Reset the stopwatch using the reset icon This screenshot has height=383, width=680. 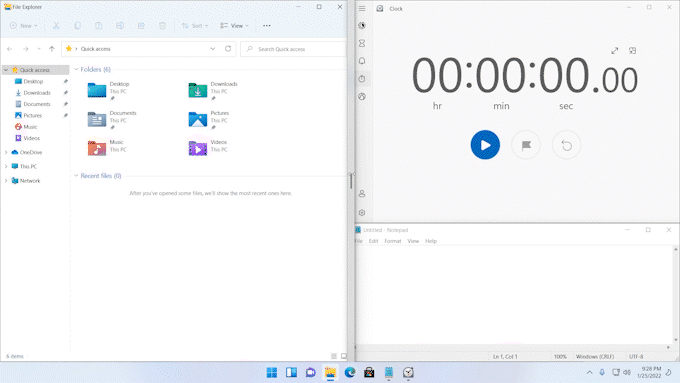pos(566,145)
